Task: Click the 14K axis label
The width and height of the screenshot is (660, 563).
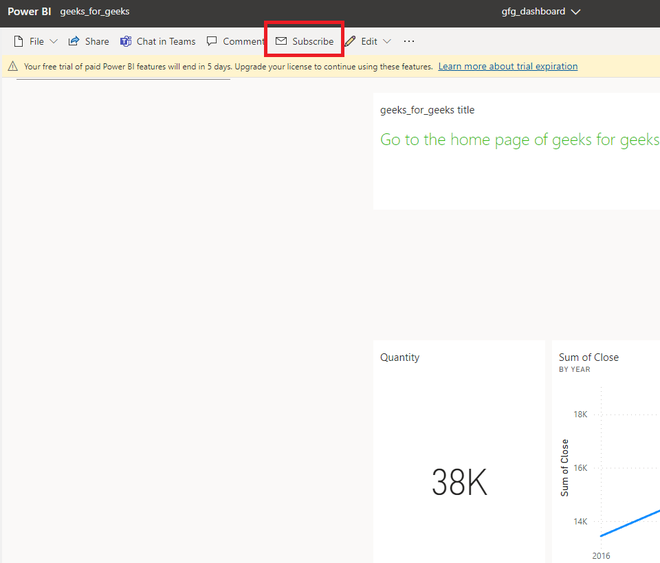Action: click(x=580, y=521)
